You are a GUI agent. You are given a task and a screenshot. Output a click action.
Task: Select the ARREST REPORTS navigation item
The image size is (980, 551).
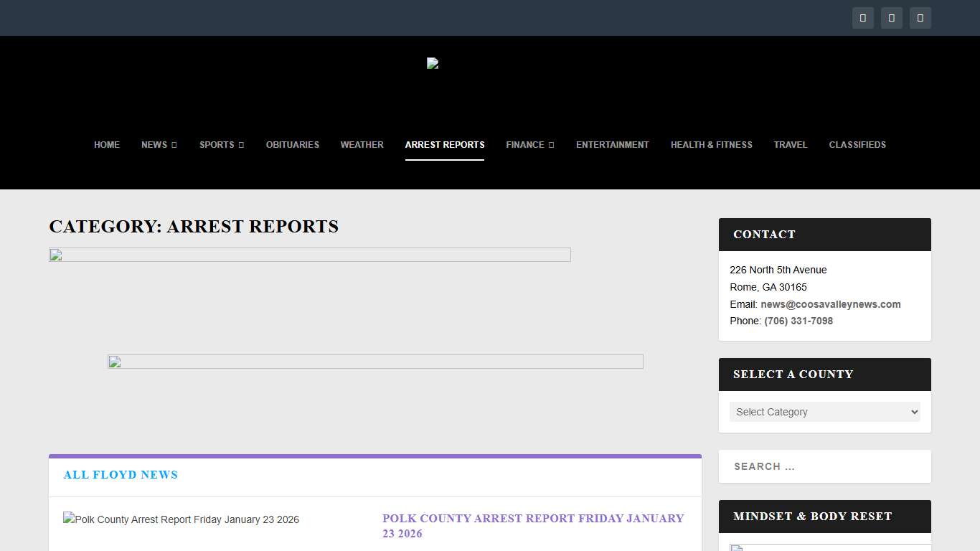point(445,145)
